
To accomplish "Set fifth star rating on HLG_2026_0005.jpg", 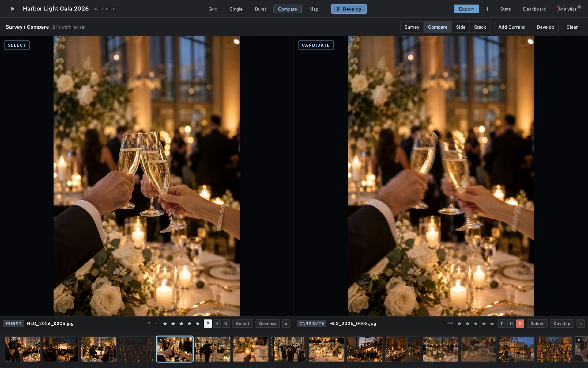I will [198, 324].
